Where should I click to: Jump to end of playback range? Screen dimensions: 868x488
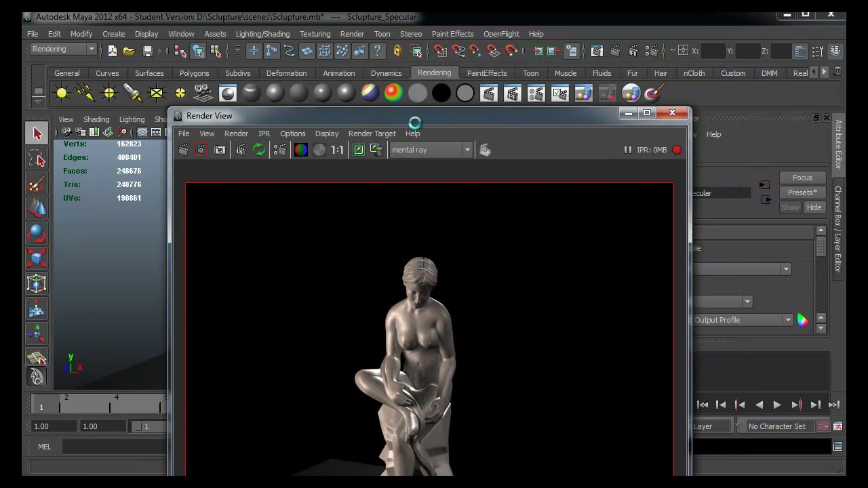(x=834, y=405)
